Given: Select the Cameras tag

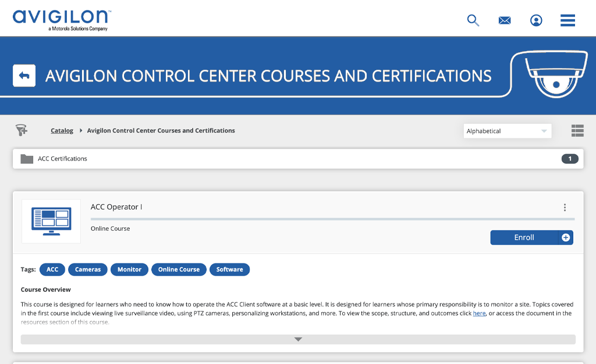Looking at the screenshot, I should [88, 269].
